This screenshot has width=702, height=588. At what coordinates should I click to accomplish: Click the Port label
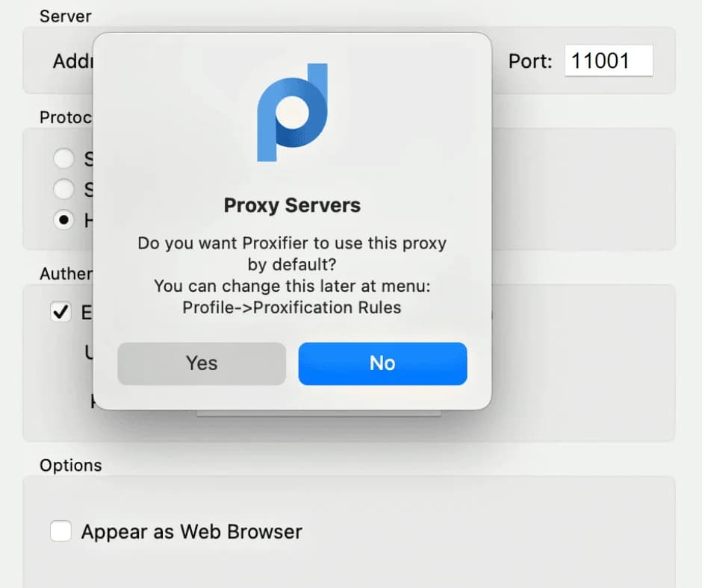pos(530,61)
